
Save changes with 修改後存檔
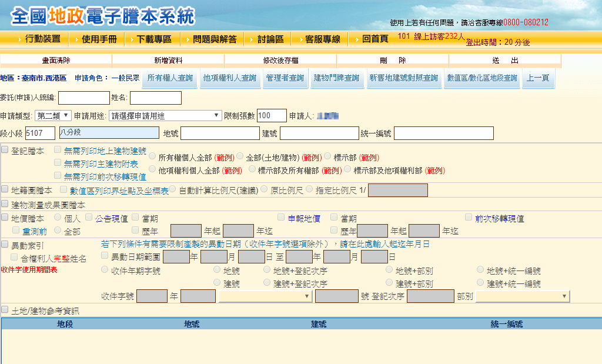[279, 60]
